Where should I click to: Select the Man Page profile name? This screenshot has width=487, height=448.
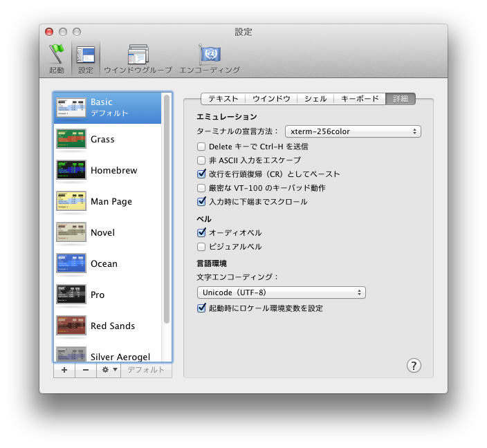click(x=111, y=202)
